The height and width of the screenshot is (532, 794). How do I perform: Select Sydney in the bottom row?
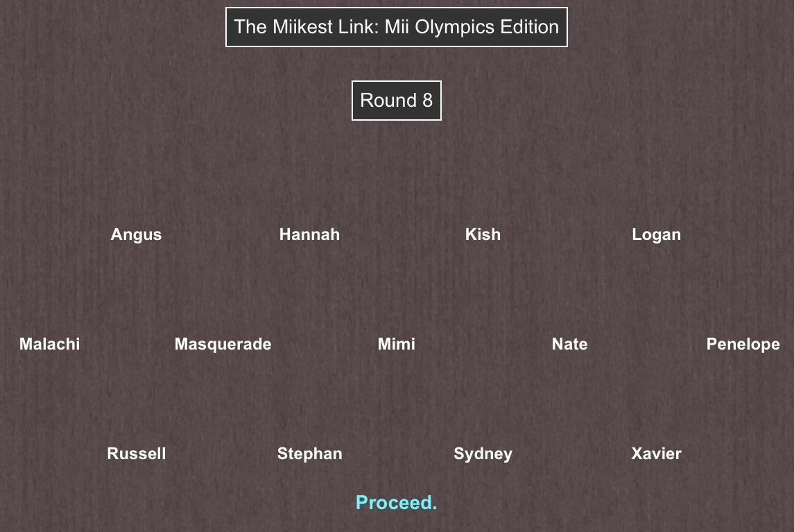(x=483, y=454)
